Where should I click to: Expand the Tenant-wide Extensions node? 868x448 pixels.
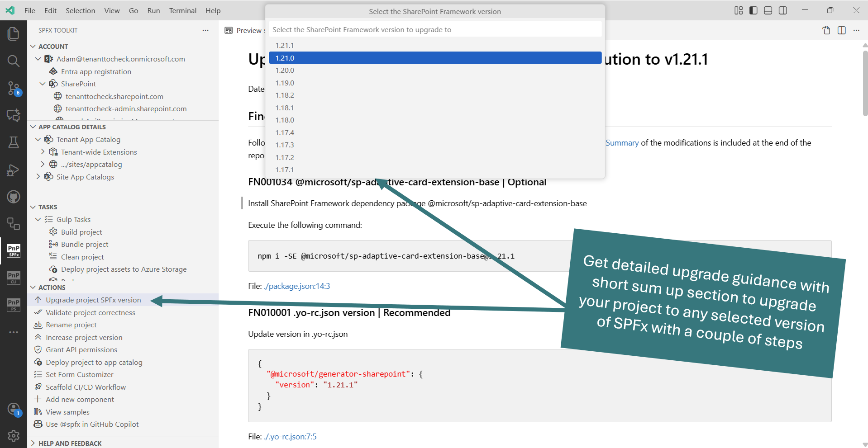[43, 152]
